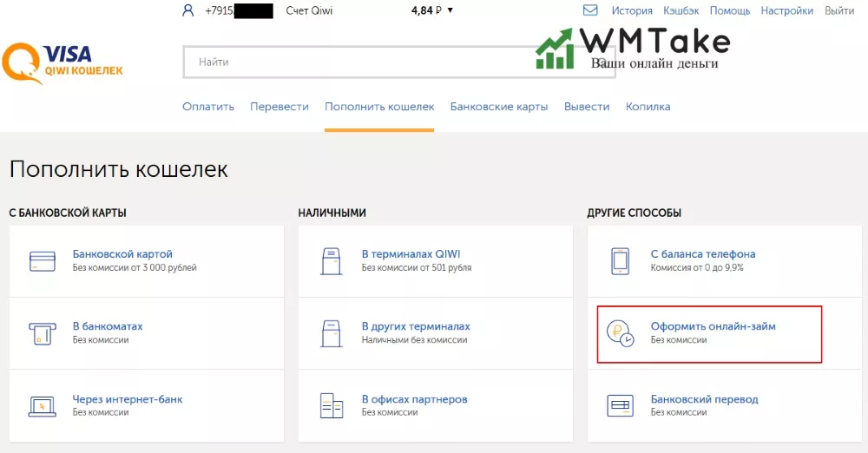868x453 pixels.
Task: Choose В терминалах QIWI option
Action: pyautogui.click(x=436, y=261)
